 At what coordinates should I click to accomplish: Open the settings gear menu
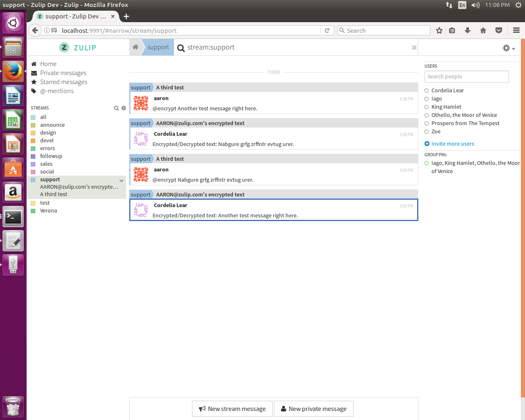(x=509, y=48)
